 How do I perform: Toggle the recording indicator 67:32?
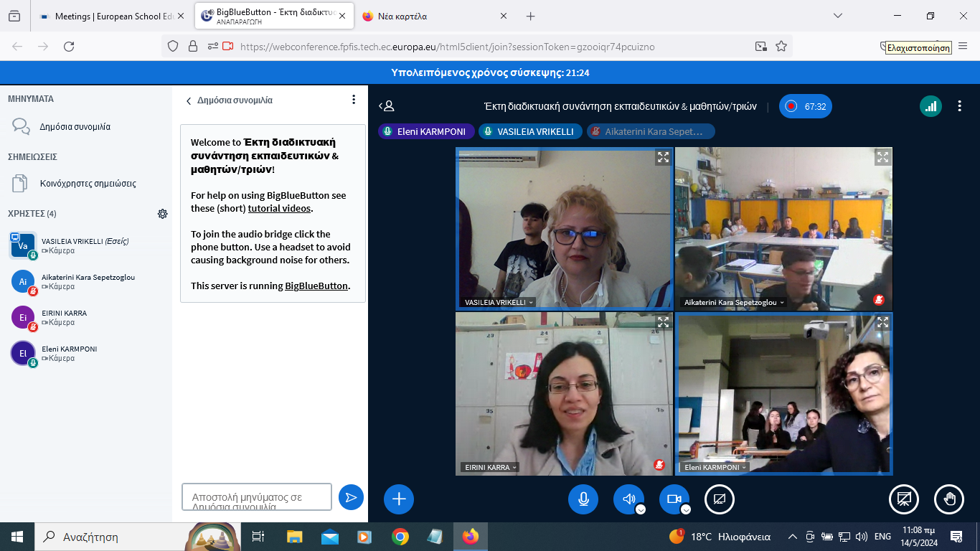pyautogui.click(x=805, y=106)
